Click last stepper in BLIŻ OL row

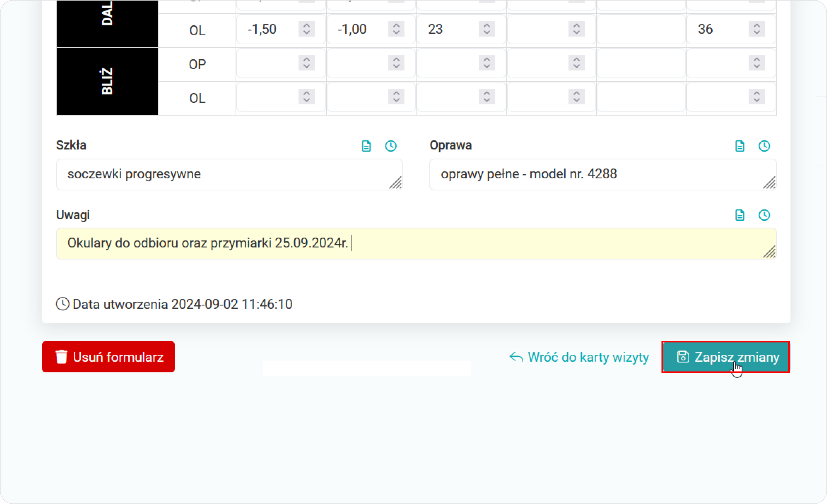tap(756, 97)
